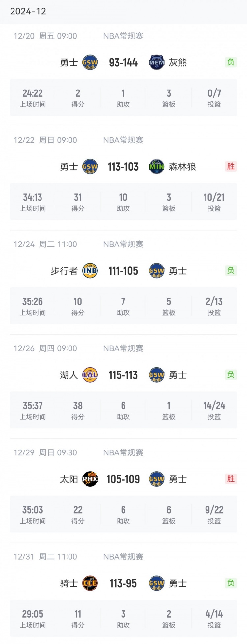Click the red 胜 badge for Timberwolves game

click(x=231, y=166)
